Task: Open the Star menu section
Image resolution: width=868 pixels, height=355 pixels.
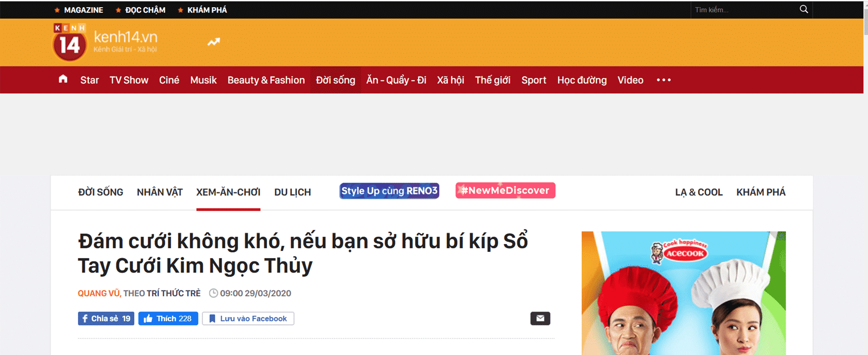Action: click(90, 80)
